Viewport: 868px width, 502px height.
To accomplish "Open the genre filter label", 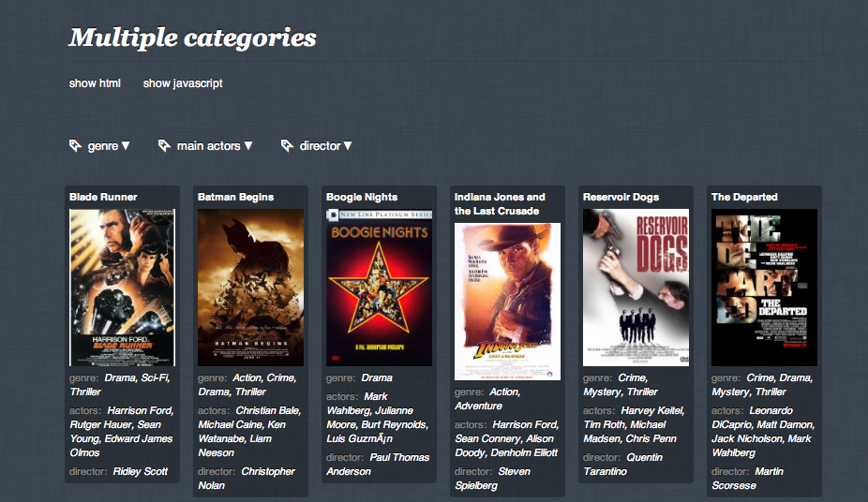I will coord(103,146).
